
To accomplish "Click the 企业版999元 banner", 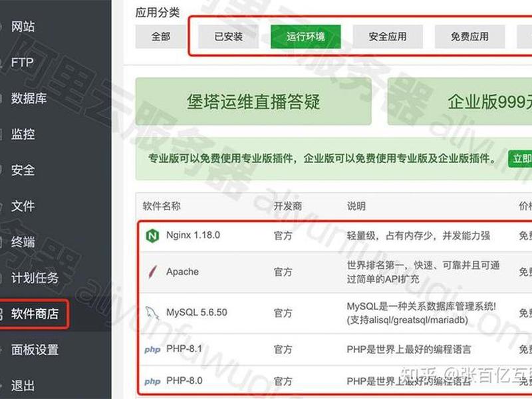I will pos(460,102).
